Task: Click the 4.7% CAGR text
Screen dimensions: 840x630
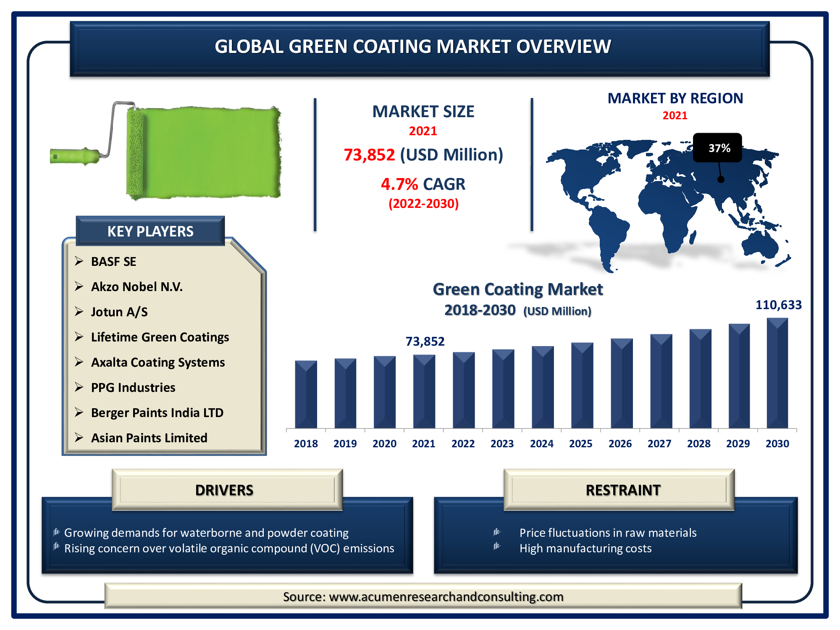Action: pos(423,184)
